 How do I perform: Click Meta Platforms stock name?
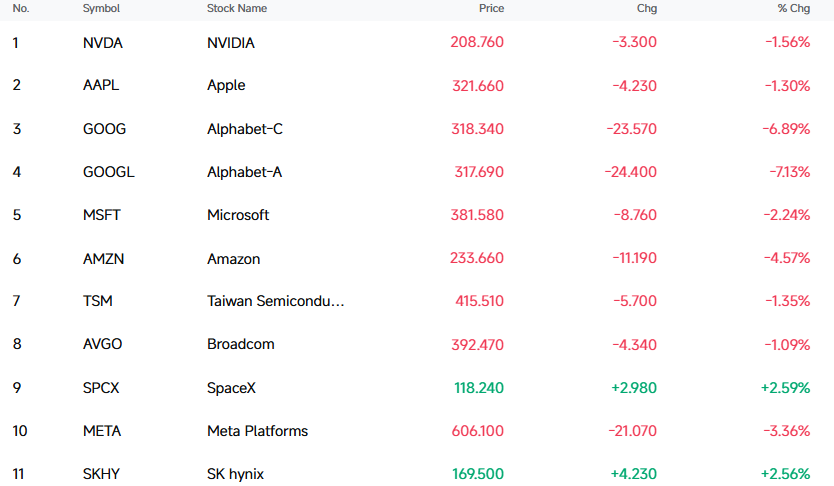pos(257,431)
